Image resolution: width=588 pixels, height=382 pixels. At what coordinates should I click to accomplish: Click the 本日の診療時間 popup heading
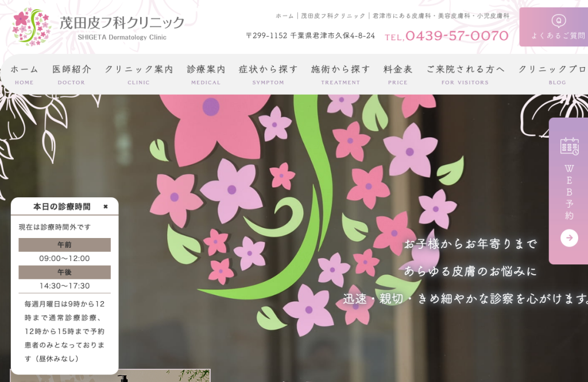(62, 206)
